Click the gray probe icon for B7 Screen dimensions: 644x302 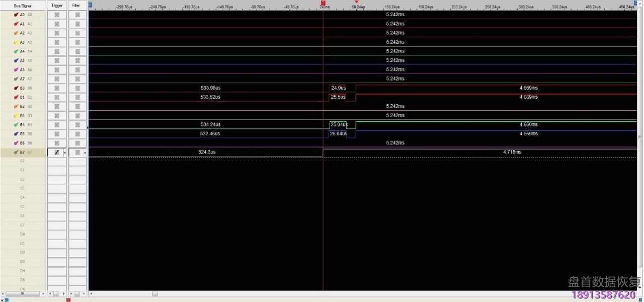[x=17, y=152]
